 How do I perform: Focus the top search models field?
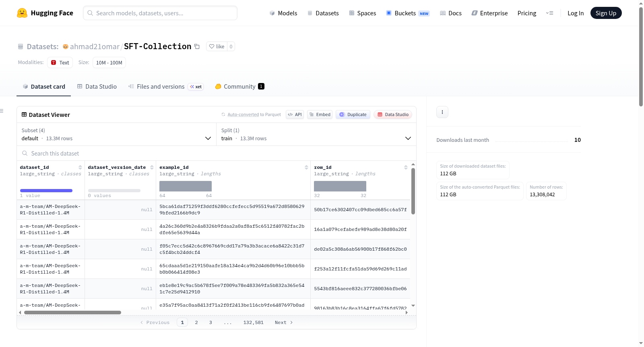[160, 13]
